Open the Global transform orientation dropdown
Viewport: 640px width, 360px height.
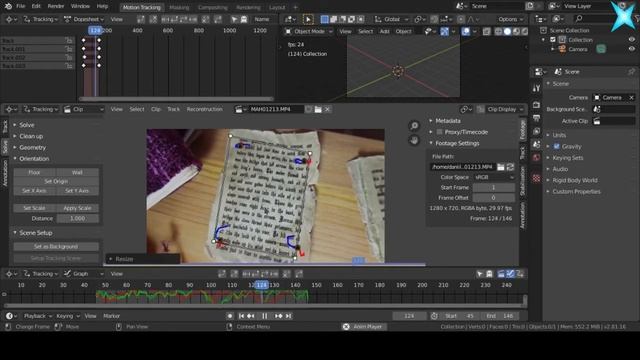coord(391,19)
